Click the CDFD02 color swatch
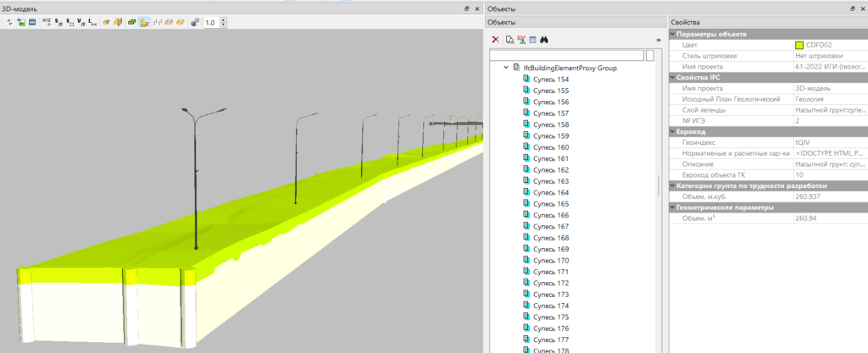 798,46
